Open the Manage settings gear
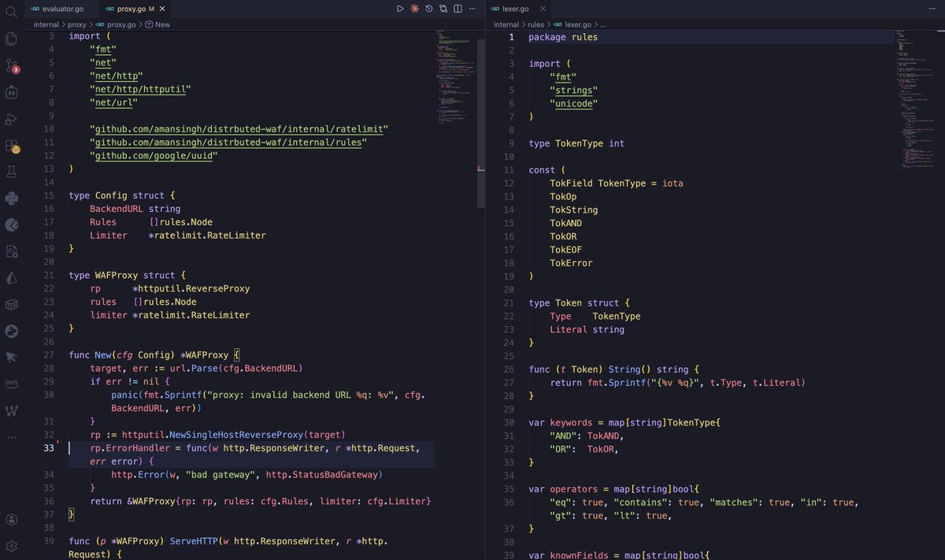This screenshot has height=560, width=945. point(12,546)
